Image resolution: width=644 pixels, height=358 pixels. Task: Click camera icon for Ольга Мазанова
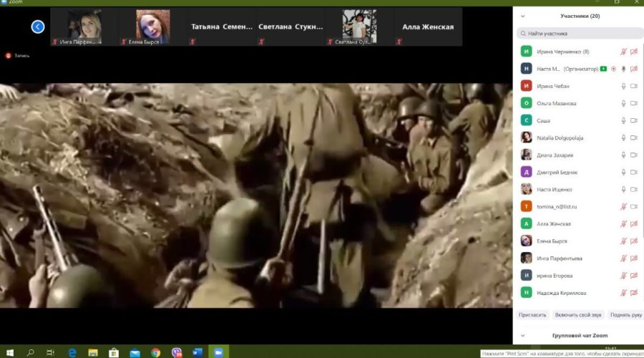634,104
